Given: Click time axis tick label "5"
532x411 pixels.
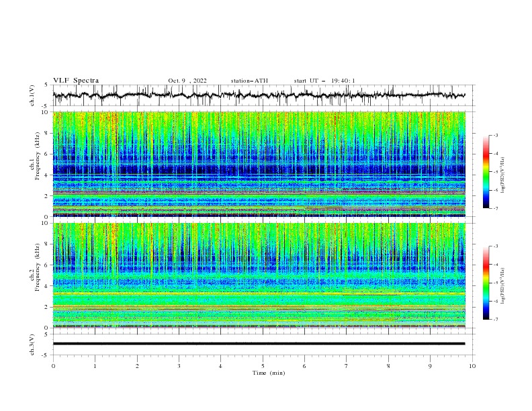Looking at the screenshot, I should (x=263, y=366).
